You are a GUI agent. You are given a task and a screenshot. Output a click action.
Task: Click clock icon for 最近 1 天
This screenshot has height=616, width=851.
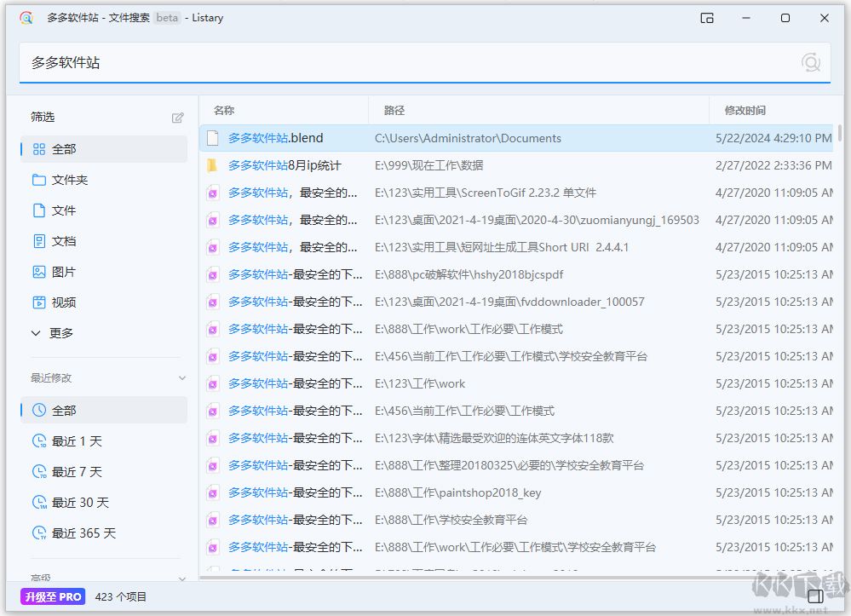tap(39, 441)
